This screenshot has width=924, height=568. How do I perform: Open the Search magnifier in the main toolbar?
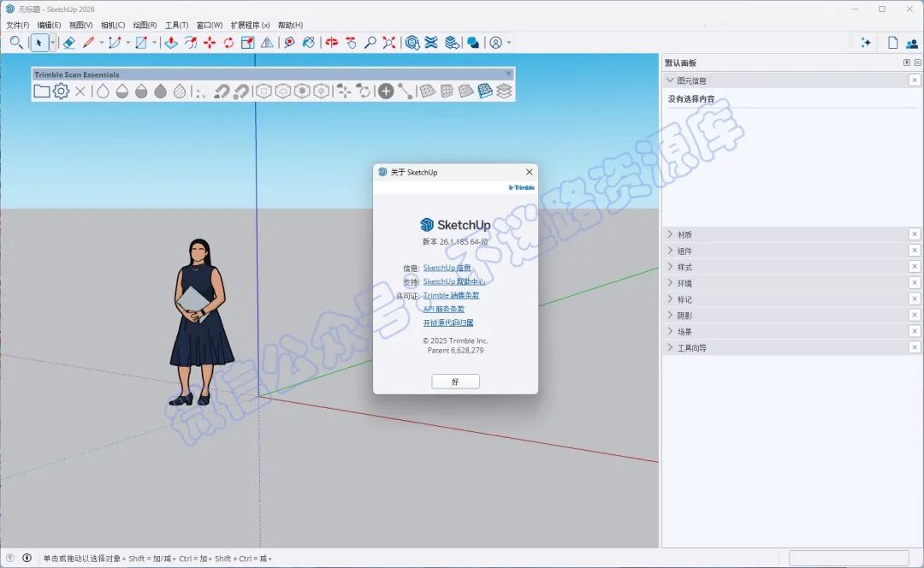16,43
